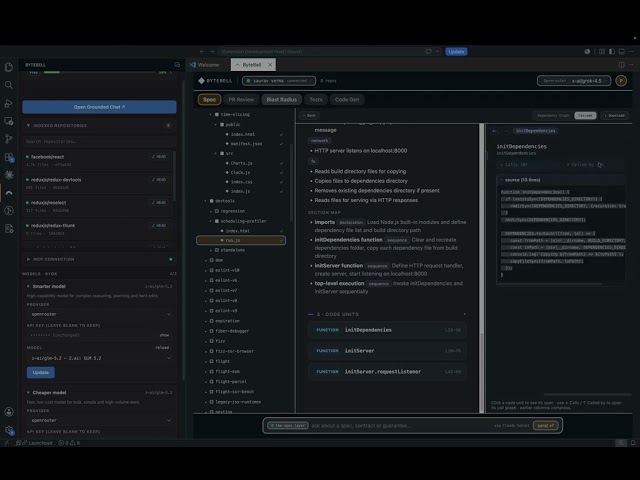
Task: Open Extensions view with badge
Action: pyautogui.click(x=9, y=157)
